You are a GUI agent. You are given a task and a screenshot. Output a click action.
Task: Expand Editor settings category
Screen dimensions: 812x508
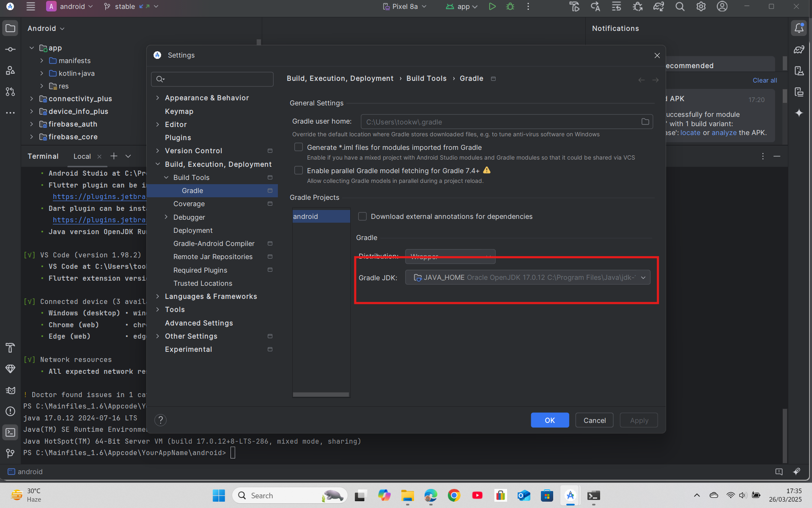click(158, 124)
